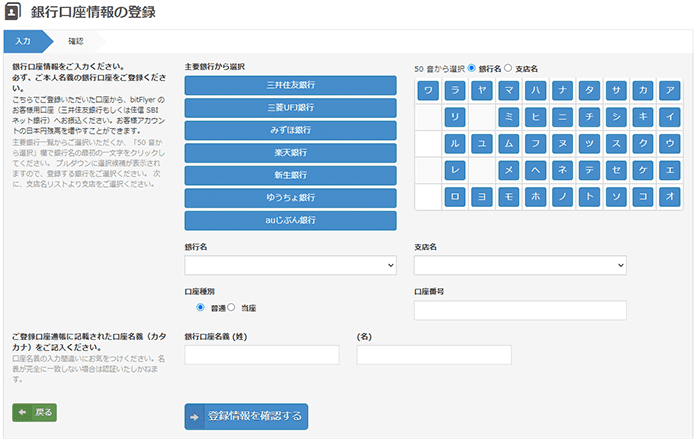Click the エ kana button
This screenshot has height=439, width=697.
click(x=670, y=170)
